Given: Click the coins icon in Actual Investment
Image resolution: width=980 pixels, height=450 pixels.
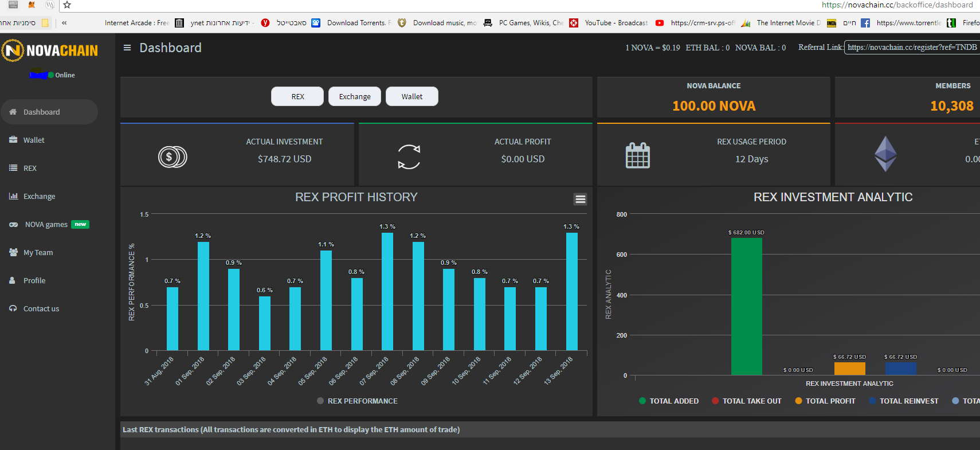Looking at the screenshot, I should tap(173, 157).
